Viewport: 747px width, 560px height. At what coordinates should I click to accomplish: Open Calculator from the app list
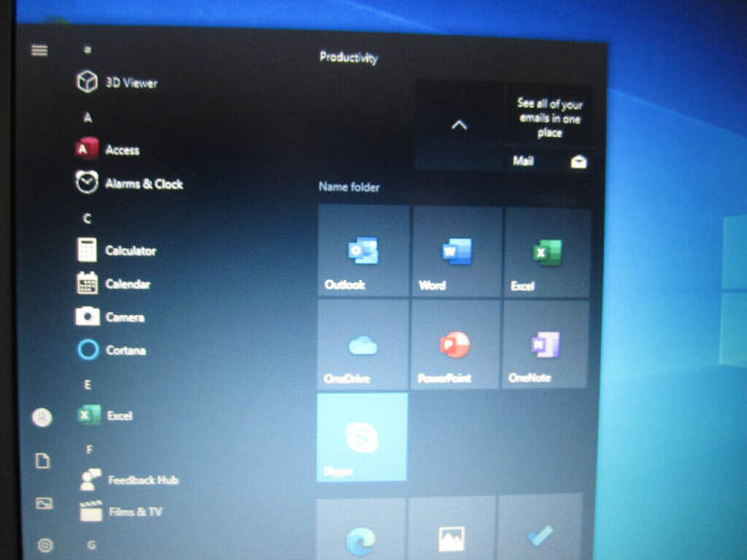pos(129,250)
